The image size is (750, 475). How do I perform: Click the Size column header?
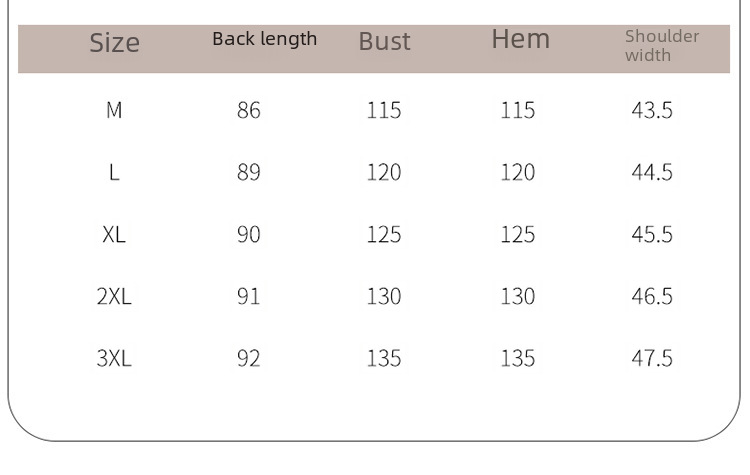pos(115,43)
